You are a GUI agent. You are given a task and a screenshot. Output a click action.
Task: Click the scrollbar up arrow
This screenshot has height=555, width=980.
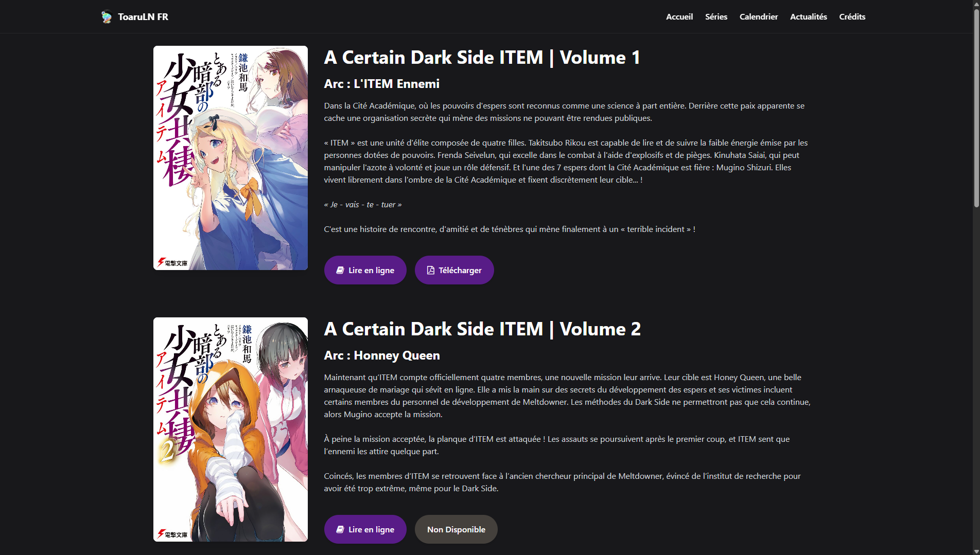click(x=976, y=4)
